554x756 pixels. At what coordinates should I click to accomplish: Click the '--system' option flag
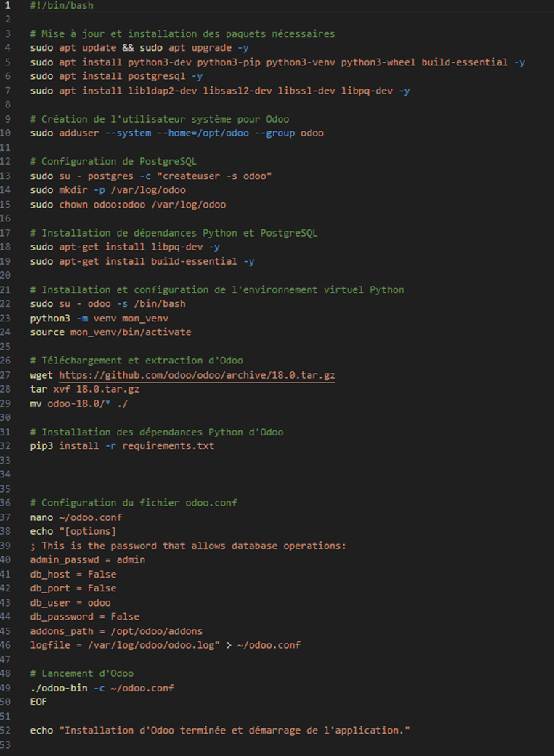coord(128,133)
